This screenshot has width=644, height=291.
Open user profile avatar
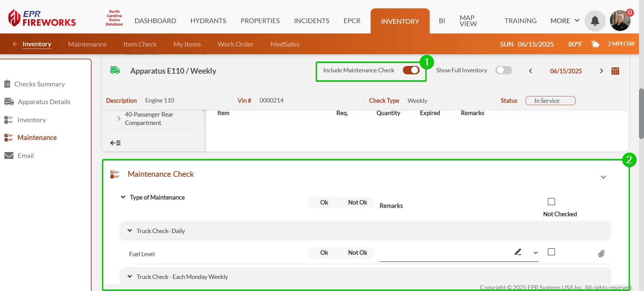point(620,21)
